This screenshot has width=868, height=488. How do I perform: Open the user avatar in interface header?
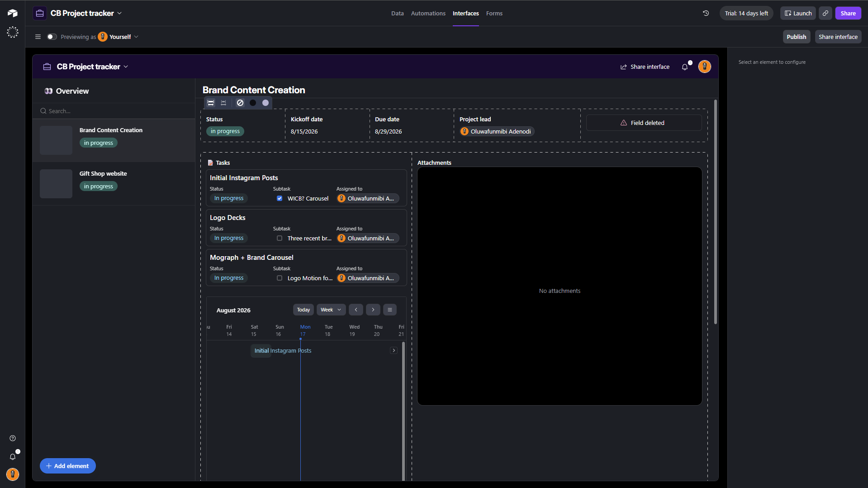(704, 67)
